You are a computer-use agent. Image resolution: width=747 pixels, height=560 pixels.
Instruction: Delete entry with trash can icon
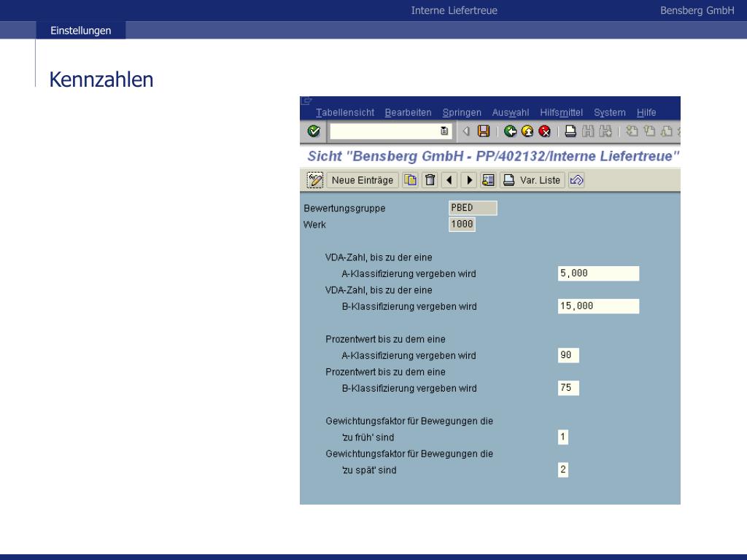(430, 180)
